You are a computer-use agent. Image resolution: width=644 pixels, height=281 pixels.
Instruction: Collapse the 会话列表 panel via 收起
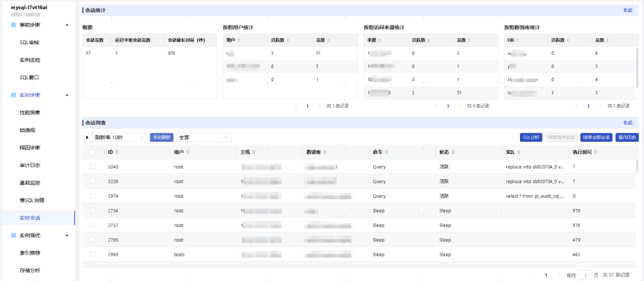628,123
